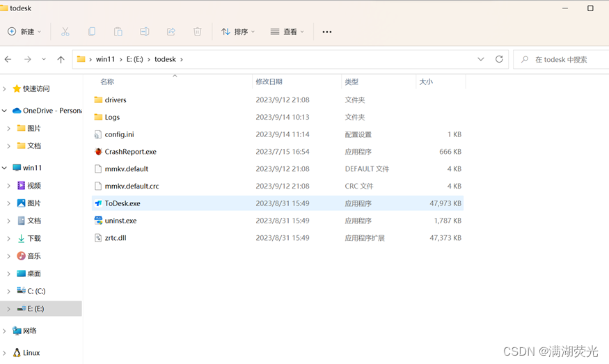The width and height of the screenshot is (609, 364).
Task: Select the mmkv.default.crc file
Action: point(132,186)
